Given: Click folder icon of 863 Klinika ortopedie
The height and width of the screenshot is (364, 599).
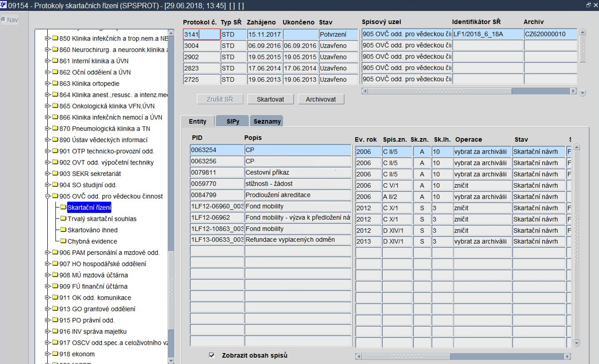Looking at the screenshot, I should (x=55, y=84).
